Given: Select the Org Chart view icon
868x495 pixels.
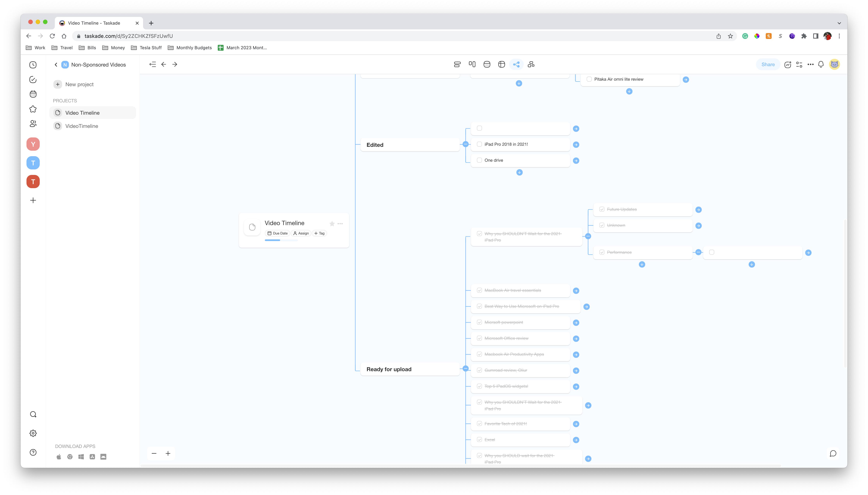Looking at the screenshot, I should (x=531, y=64).
